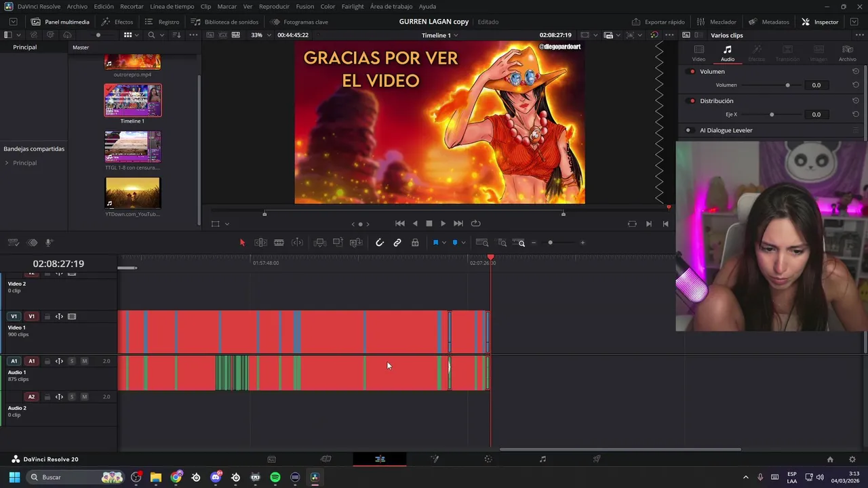Toggle the Inspector panel button
868x488 pixels.
point(820,22)
